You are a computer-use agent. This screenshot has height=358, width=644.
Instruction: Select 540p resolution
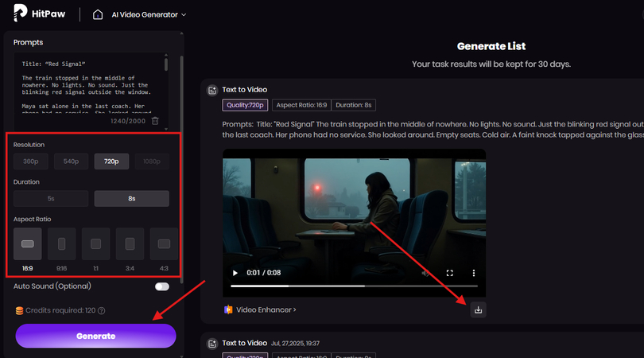tap(71, 161)
